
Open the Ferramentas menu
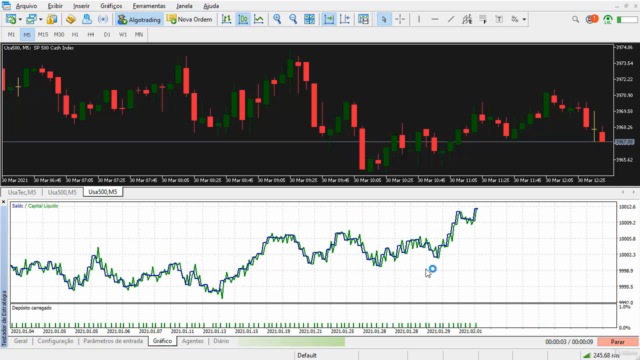pos(149,6)
